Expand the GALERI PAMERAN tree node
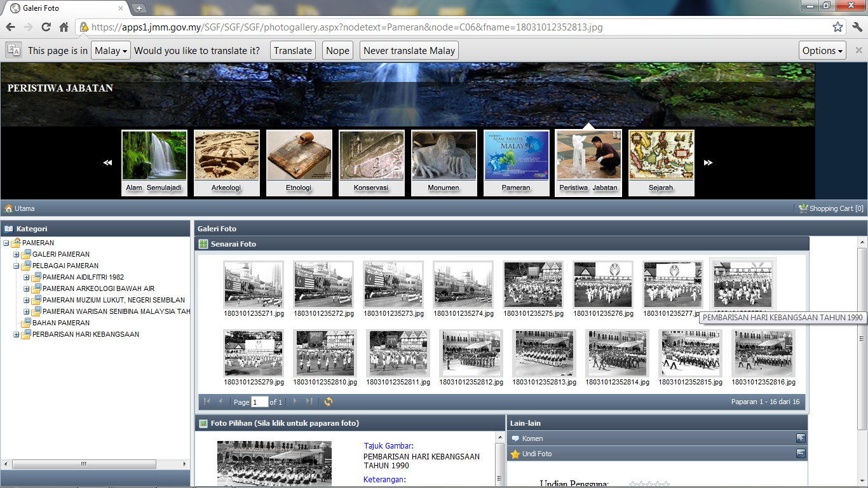 [17, 254]
